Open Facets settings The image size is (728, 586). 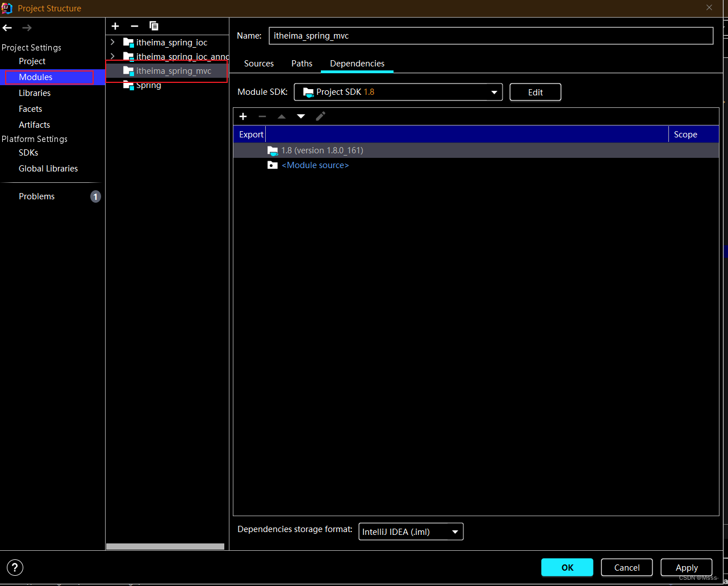pyautogui.click(x=30, y=109)
